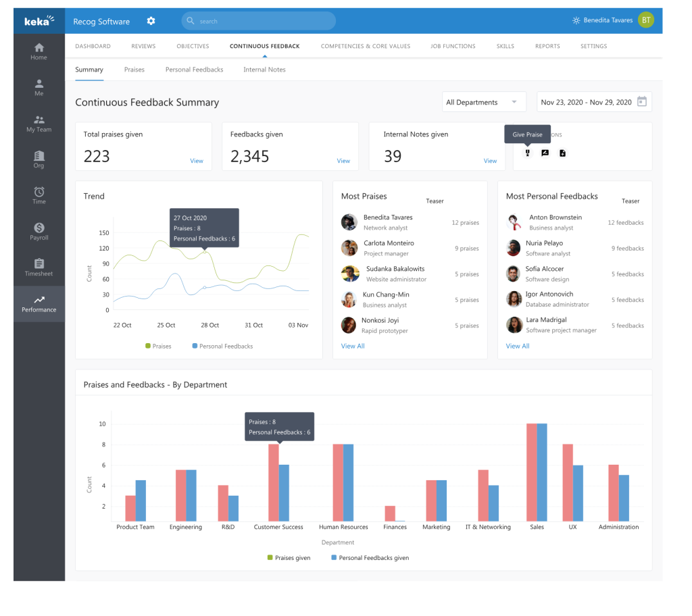692x616 pixels.
Task: Open Performance in sidebar
Action: point(39,304)
